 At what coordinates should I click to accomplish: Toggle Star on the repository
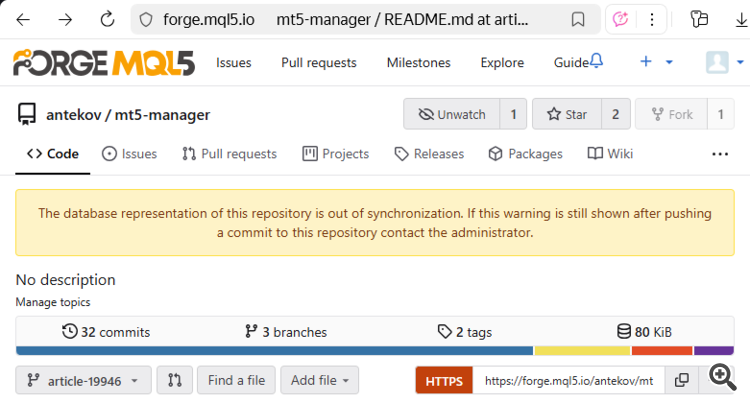coord(566,114)
